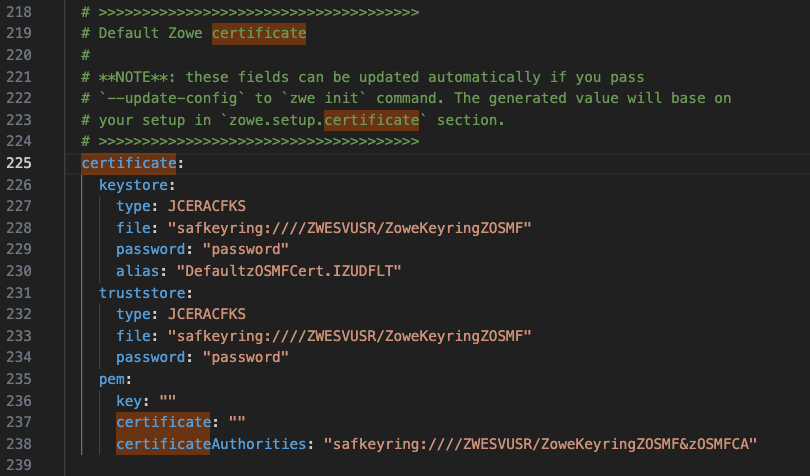Click line number 226 in the gutter
810x476 pixels.
19,185
